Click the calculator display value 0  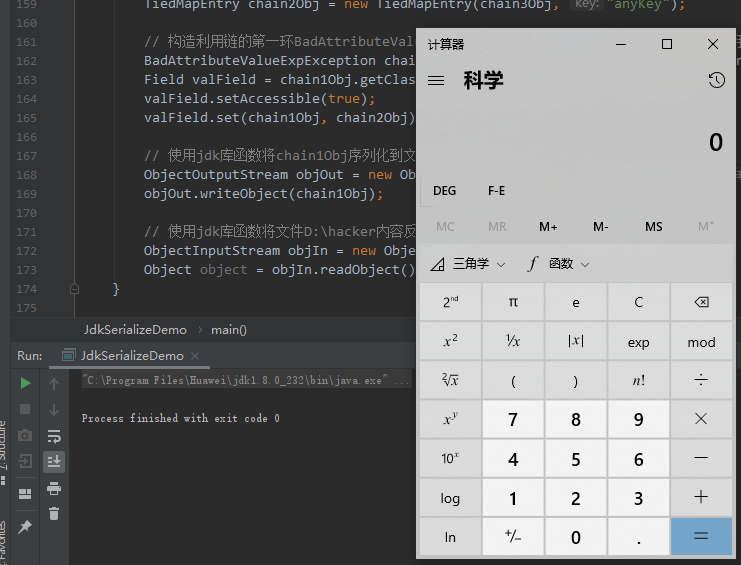coord(715,142)
